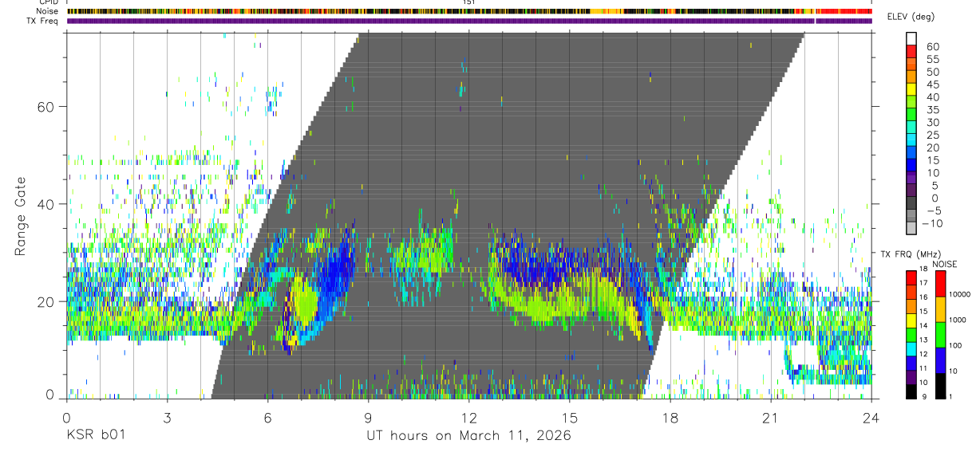Pick the yellow segment of ELEV color bar
Viewport: 980px width, 452px height.
(x=911, y=90)
